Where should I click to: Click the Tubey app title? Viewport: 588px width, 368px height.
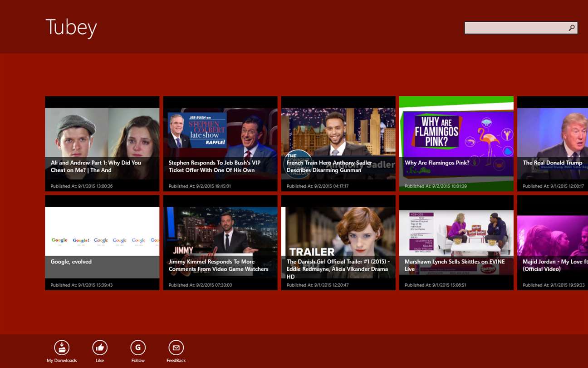click(71, 27)
